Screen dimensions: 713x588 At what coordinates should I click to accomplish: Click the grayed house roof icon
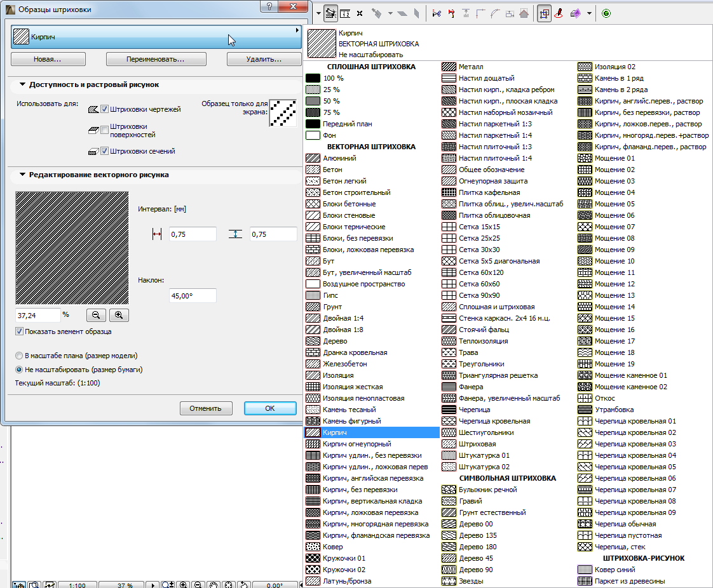coord(524,13)
